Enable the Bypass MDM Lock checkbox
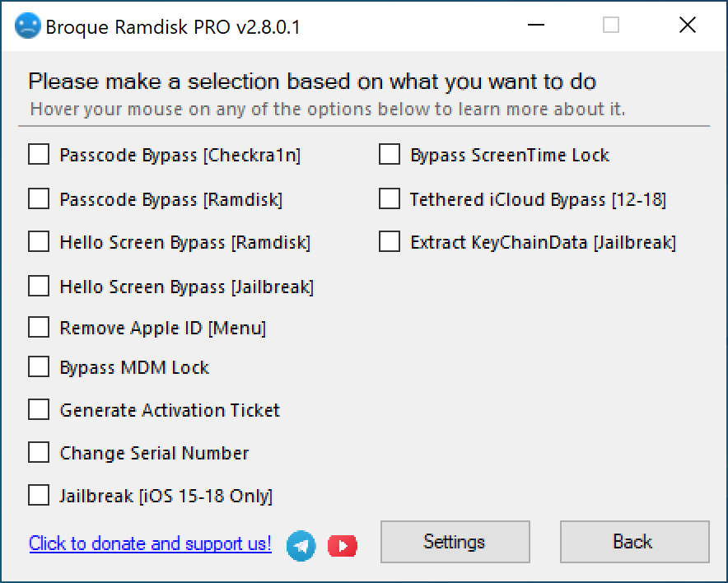The height and width of the screenshot is (583, 728). (39, 366)
